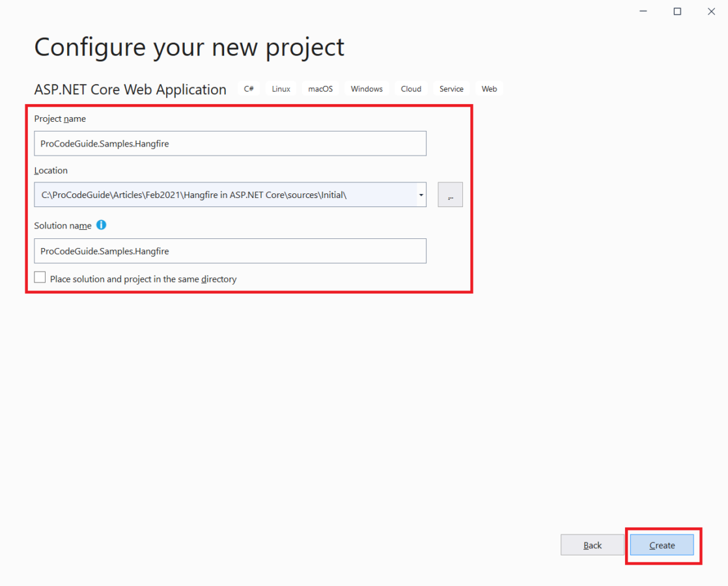
Task: Enable place solution and project in same directory
Action: click(40, 278)
